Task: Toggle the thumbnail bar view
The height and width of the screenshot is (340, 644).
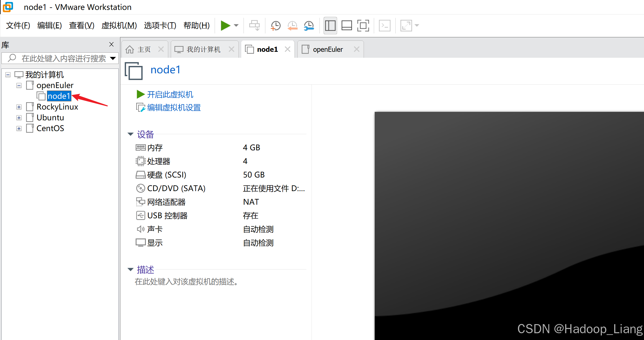Action: pyautogui.click(x=347, y=25)
